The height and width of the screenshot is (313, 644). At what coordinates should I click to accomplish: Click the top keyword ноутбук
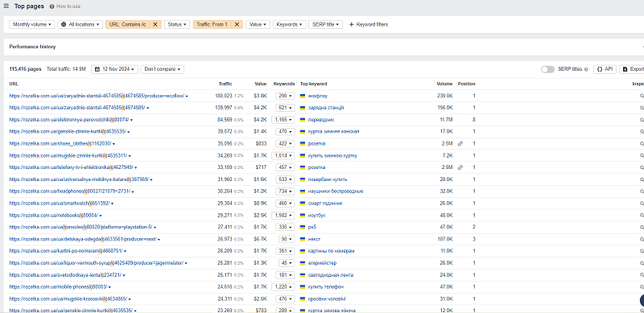click(x=316, y=216)
